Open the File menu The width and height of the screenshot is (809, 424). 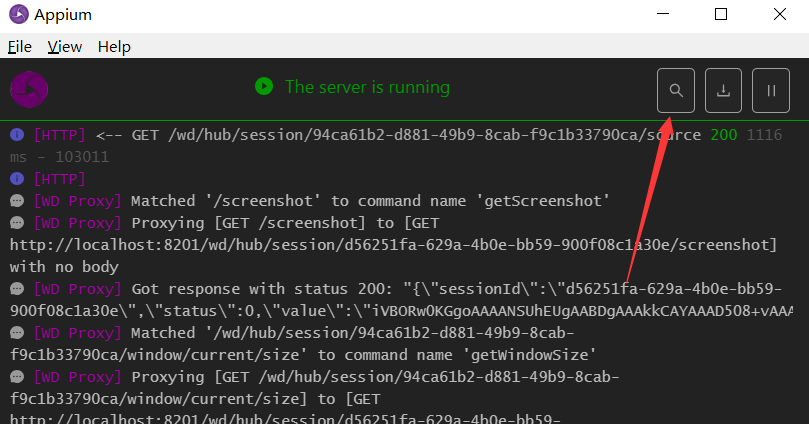pos(20,47)
